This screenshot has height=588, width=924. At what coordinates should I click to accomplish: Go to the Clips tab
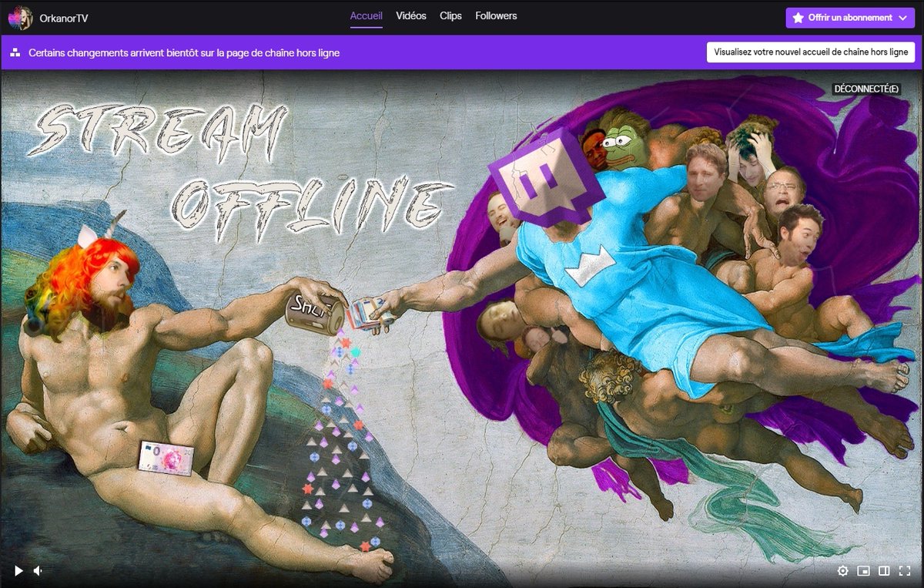click(x=451, y=16)
